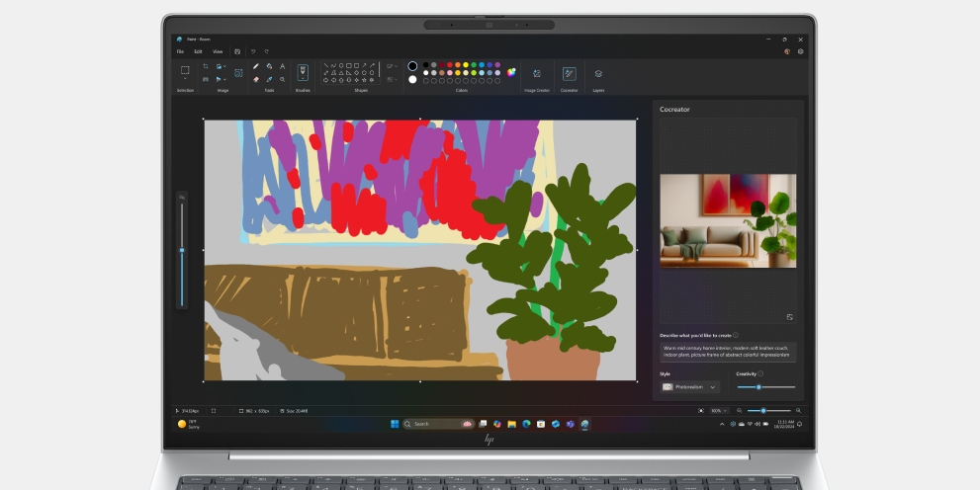Select the Magnifier tool
This screenshot has height=490, width=980.
pyautogui.click(x=283, y=79)
